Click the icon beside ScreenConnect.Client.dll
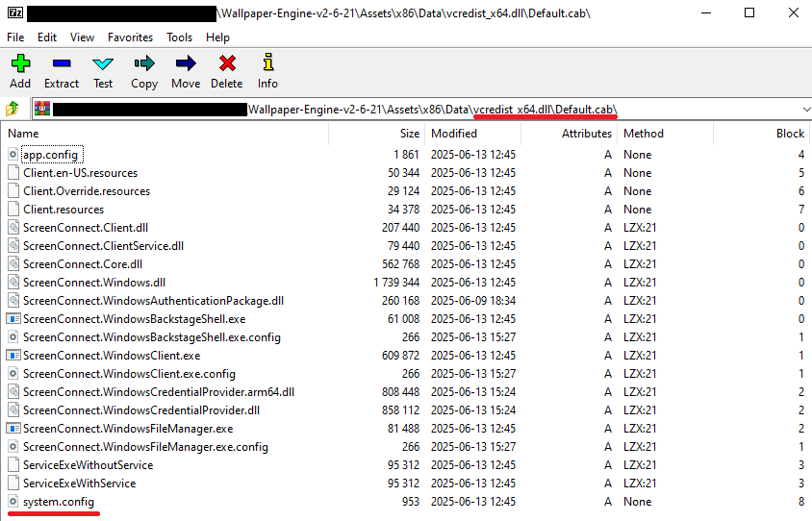 (13, 228)
